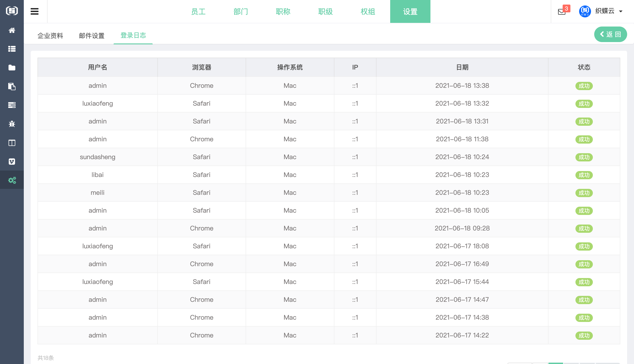Click the home icon in sidebar
The height and width of the screenshot is (364, 634).
click(x=12, y=30)
